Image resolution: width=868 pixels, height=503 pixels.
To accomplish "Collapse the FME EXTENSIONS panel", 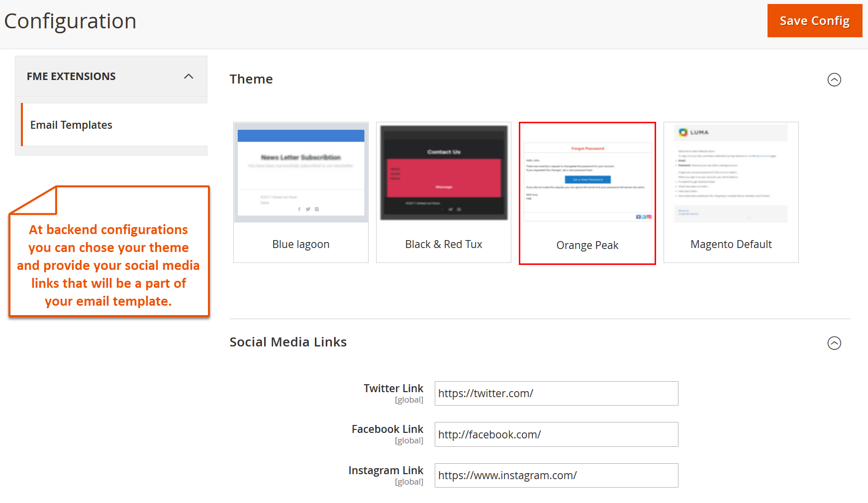I will coord(188,77).
